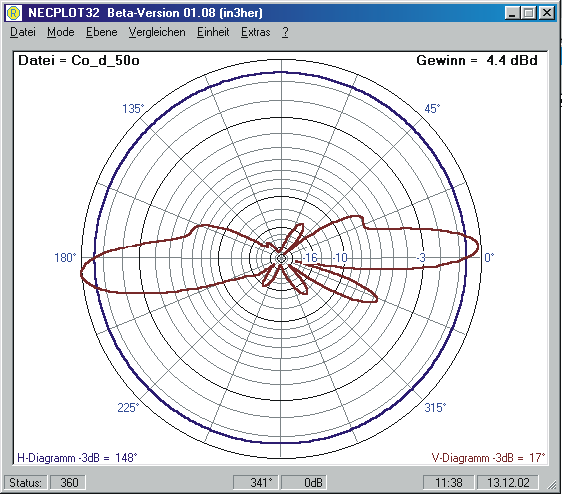Click 'V-Diagramm -3dB = 17°' text
This screenshot has width=562, height=494.
(488, 458)
